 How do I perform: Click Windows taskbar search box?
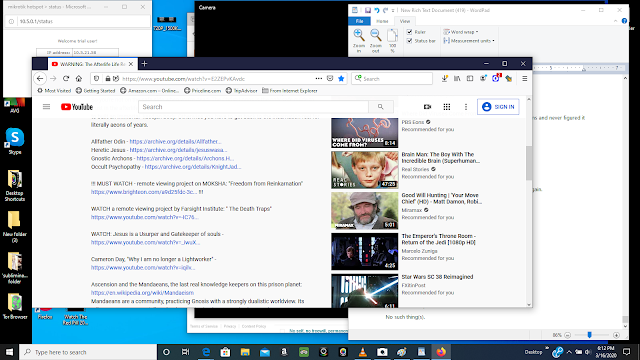(88, 352)
